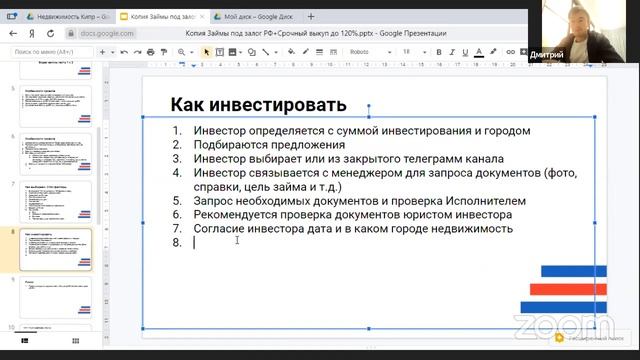Screen dimensions: 640x360
Task: Select slide 7 thumbnail in filmstrip
Action: (x=56, y=202)
